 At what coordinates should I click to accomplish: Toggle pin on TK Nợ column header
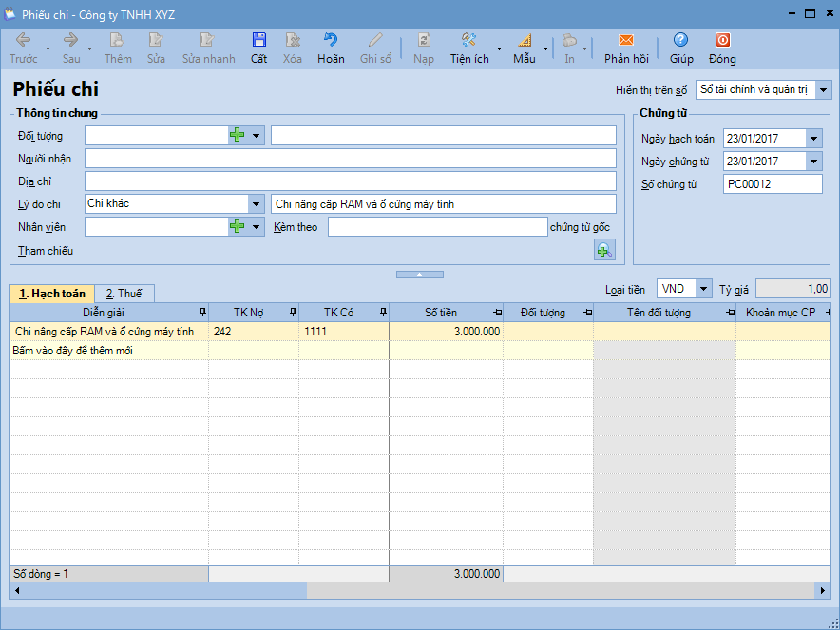[x=292, y=313]
